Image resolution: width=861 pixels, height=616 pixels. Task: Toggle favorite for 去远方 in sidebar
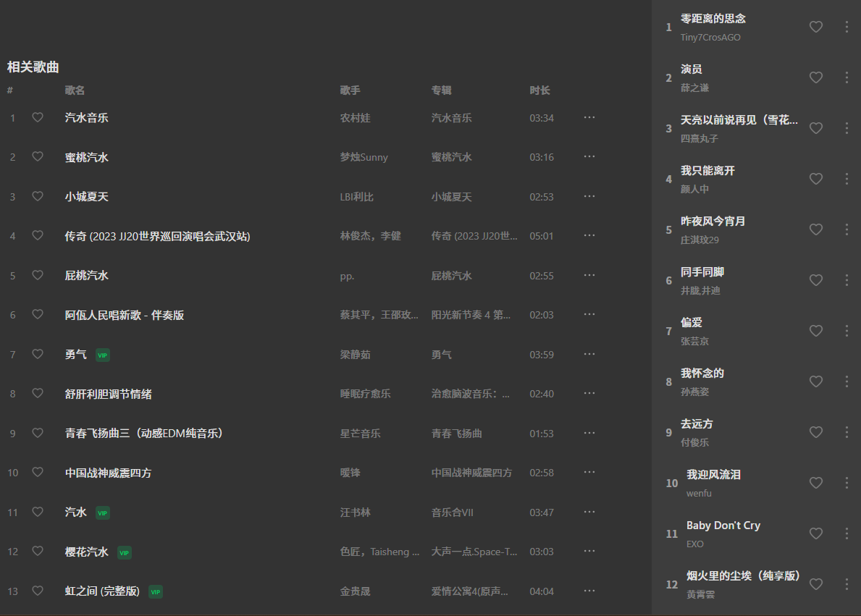(815, 432)
